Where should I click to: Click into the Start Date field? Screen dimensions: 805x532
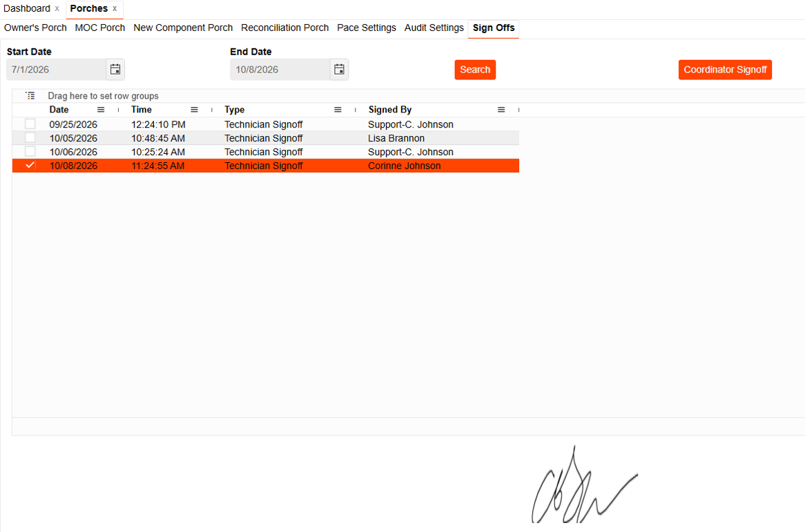(x=57, y=70)
